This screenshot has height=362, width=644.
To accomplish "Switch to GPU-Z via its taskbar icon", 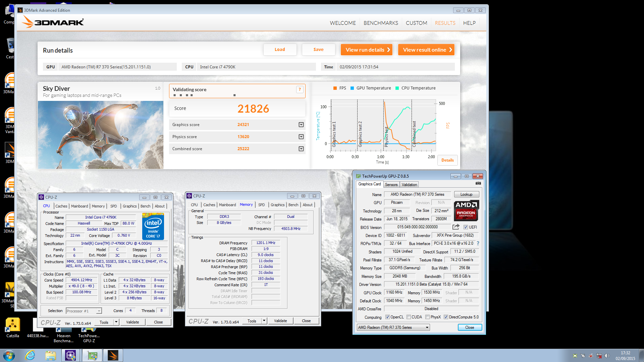I will coord(92,355).
